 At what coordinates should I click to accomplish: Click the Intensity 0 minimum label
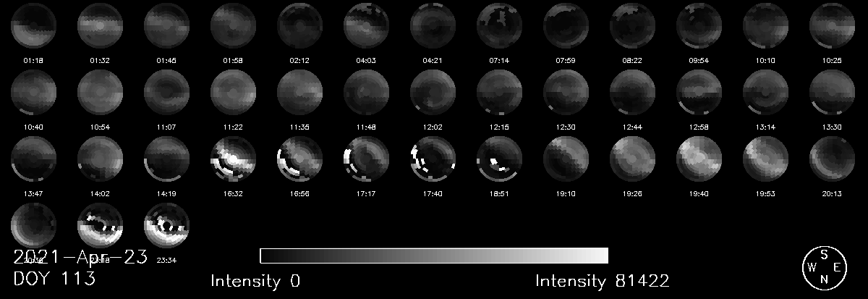click(255, 280)
